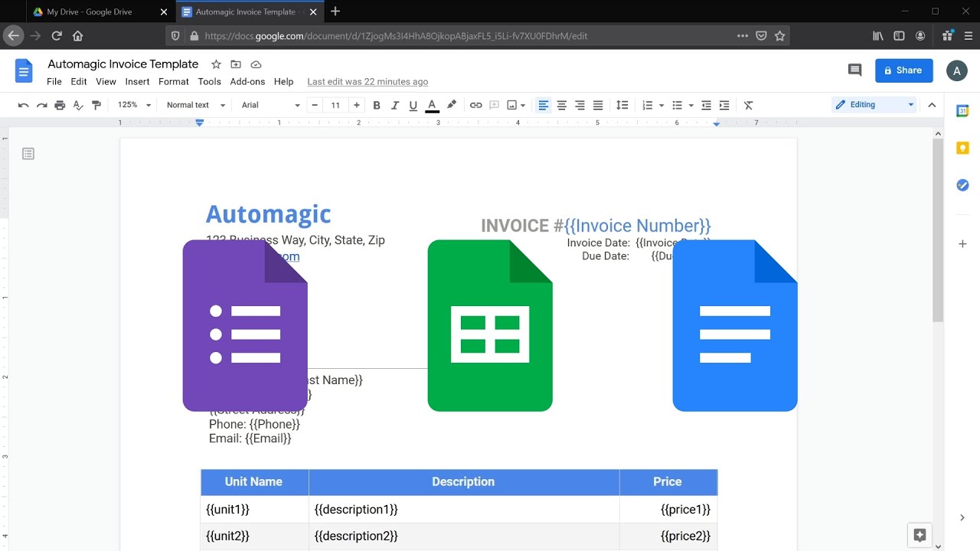Open the Tools menu

pos(209,82)
